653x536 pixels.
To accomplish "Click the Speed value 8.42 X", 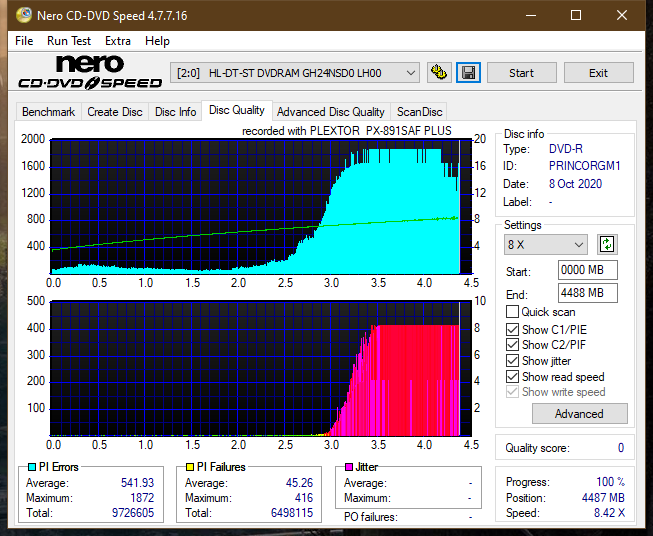I will coord(609,513).
